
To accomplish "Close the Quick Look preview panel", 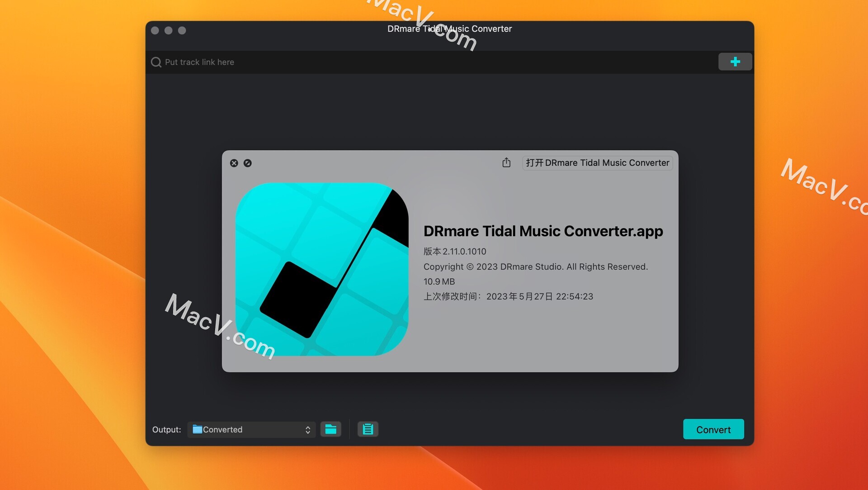I will pos(234,163).
